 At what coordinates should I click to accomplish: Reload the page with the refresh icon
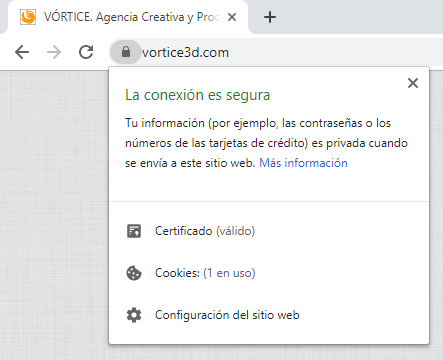(86, 52)
